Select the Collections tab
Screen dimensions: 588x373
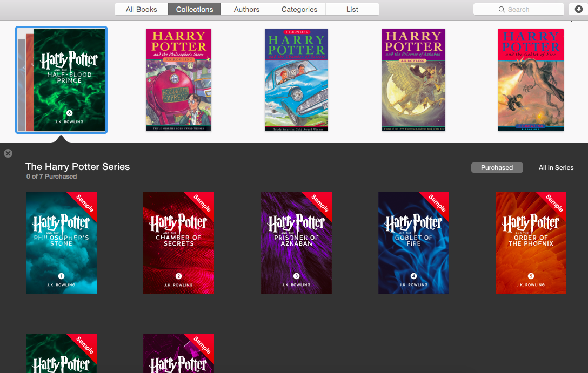coord(195,9)
